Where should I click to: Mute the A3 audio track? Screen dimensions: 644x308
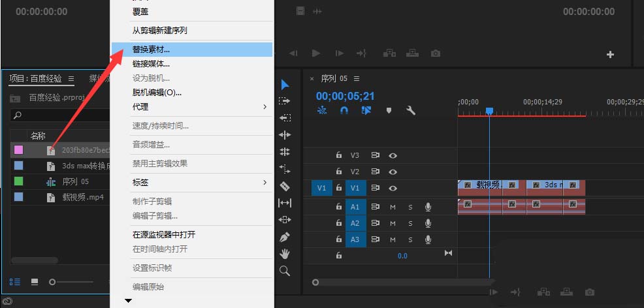(393, 240)
